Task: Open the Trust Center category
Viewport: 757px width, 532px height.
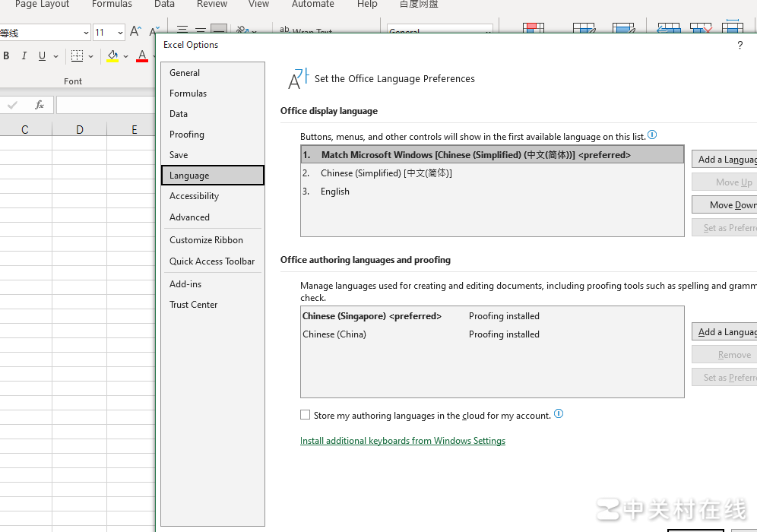Action: coord(193,305)
